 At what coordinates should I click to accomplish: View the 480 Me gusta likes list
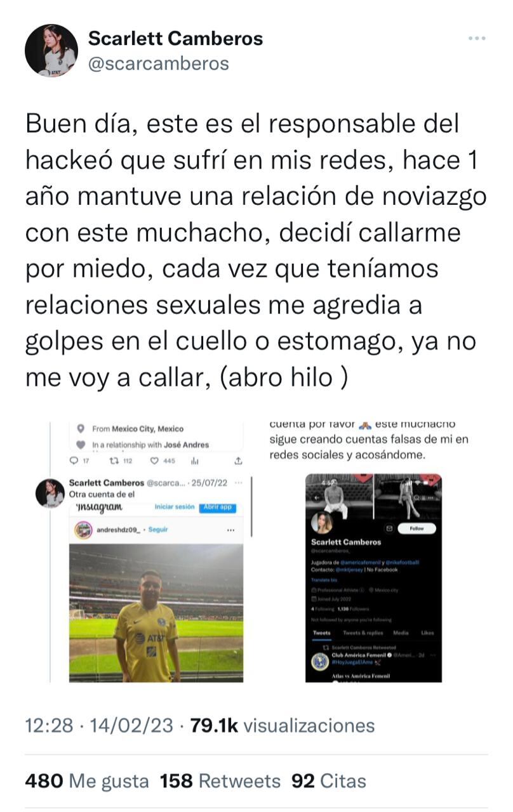tap(87, 780)
